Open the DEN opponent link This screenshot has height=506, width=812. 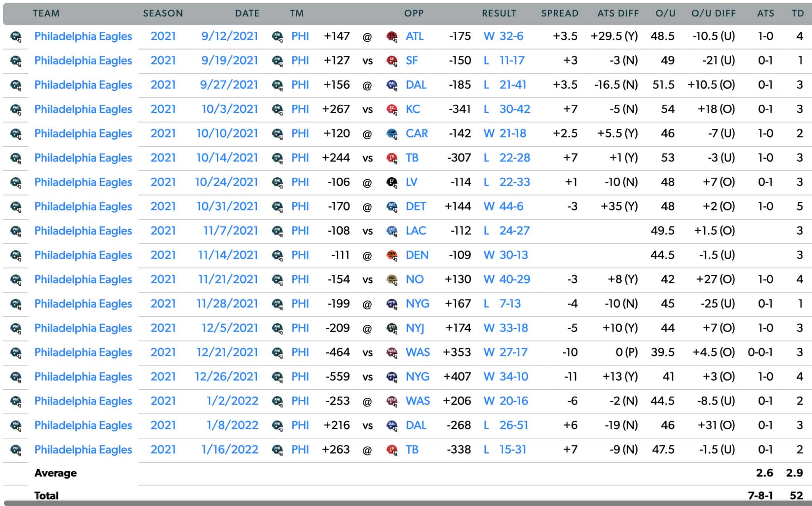pos(417,255)
